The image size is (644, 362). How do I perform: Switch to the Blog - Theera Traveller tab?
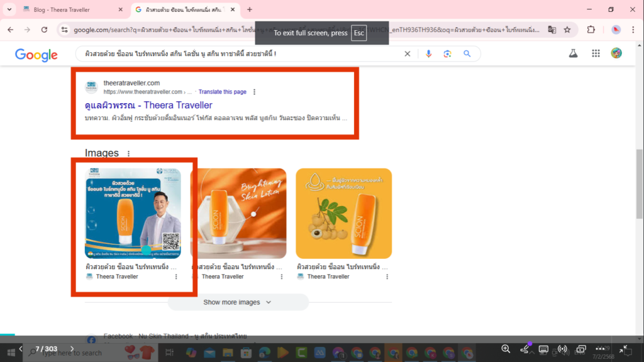pos(63,9)
